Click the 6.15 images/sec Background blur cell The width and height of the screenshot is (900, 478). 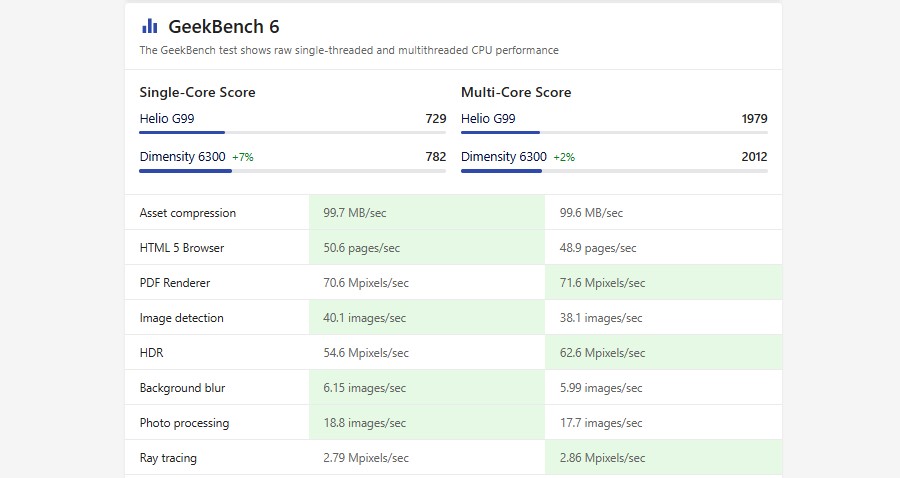(x=364, y=388)
